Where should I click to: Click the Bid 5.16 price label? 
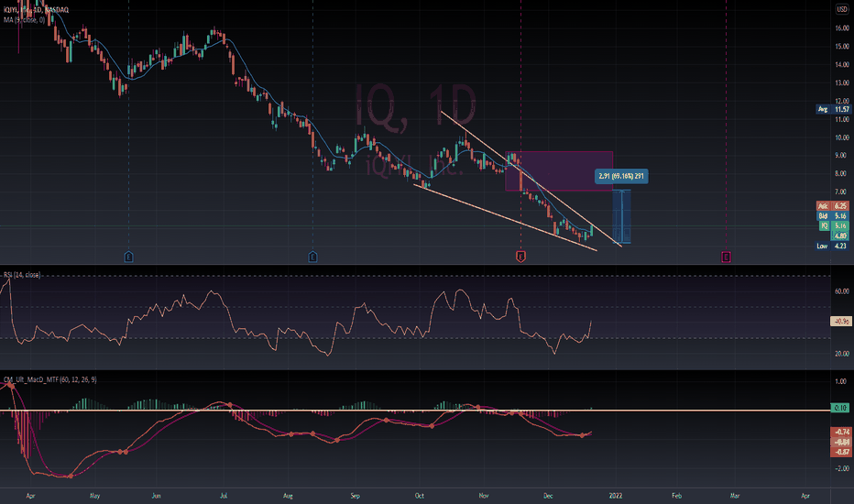click(833, 216)
